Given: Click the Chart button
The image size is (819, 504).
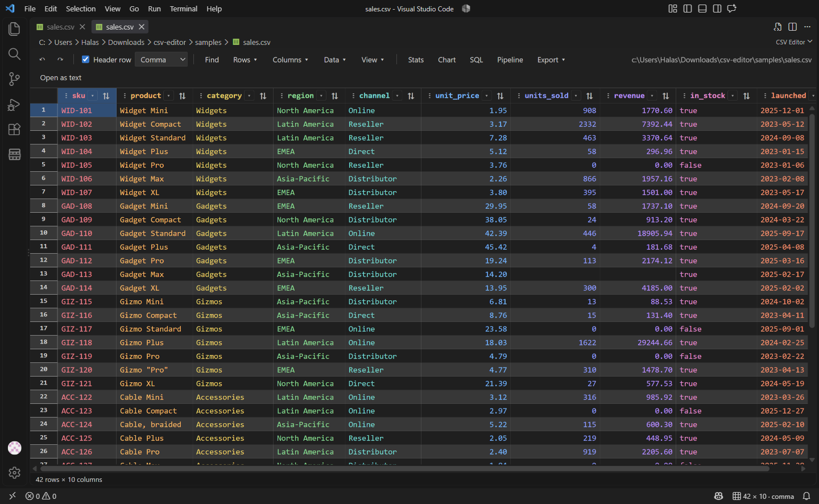Looking at the screenshot, I should tap(446, 60).
